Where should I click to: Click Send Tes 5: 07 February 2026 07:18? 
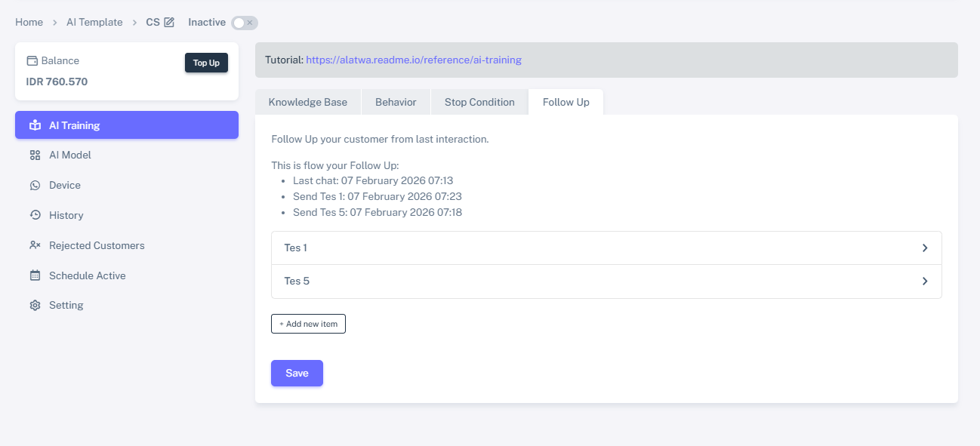point(378,212)
